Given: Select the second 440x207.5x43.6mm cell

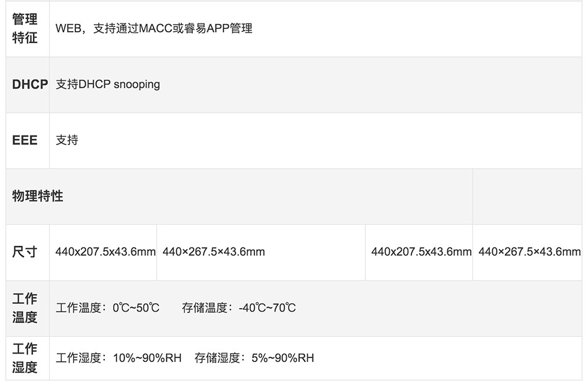Looking at the screenshot, I should click(x=421, y=252).
